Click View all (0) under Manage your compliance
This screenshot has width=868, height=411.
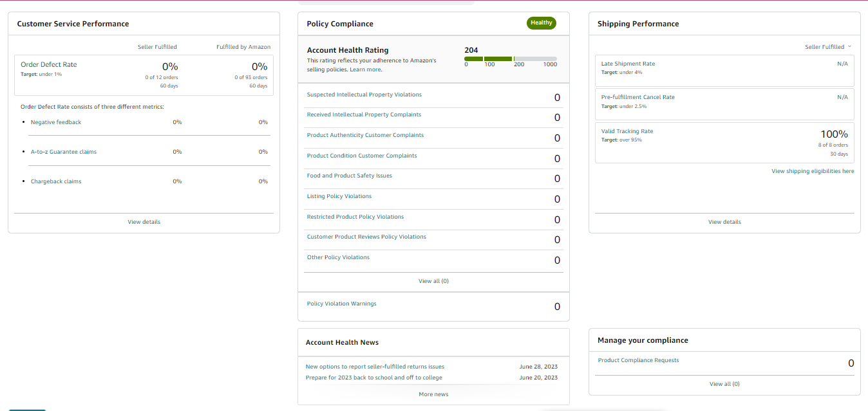click(724, 384)
